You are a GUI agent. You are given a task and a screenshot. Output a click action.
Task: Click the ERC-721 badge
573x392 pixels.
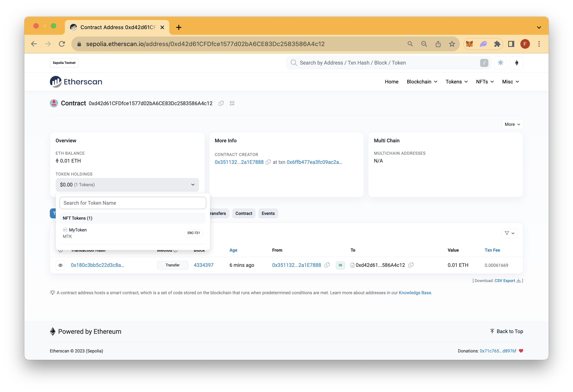click(193, 233)
